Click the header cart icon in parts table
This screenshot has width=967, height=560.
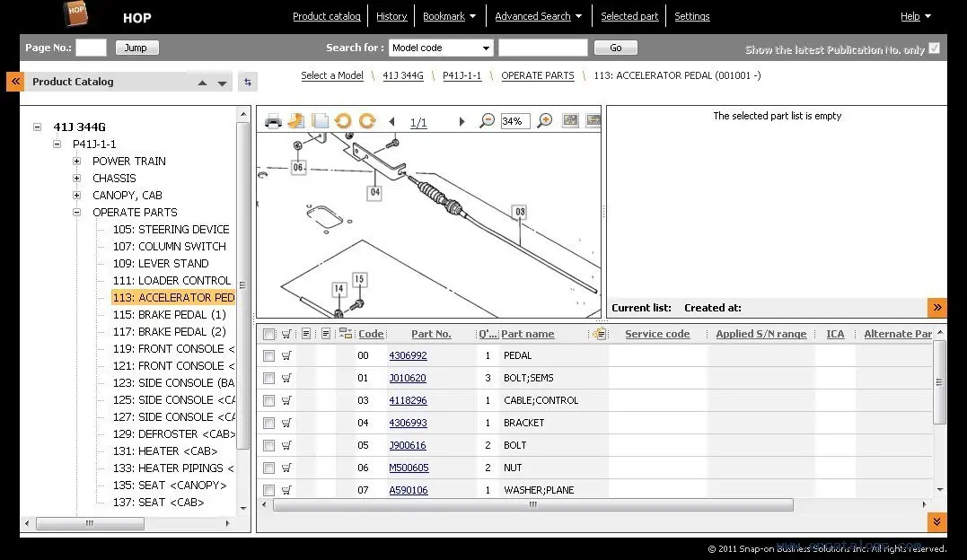click(x=286, y=334)
